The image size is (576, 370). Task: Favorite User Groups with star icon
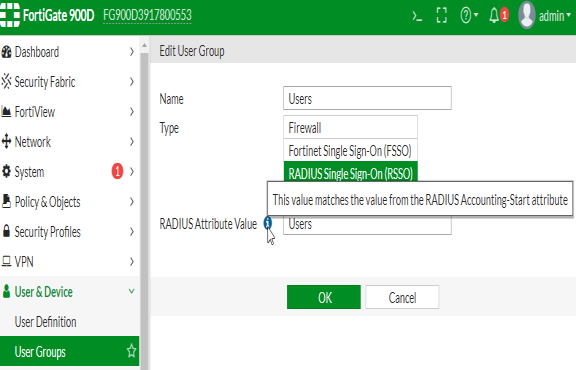131,351
